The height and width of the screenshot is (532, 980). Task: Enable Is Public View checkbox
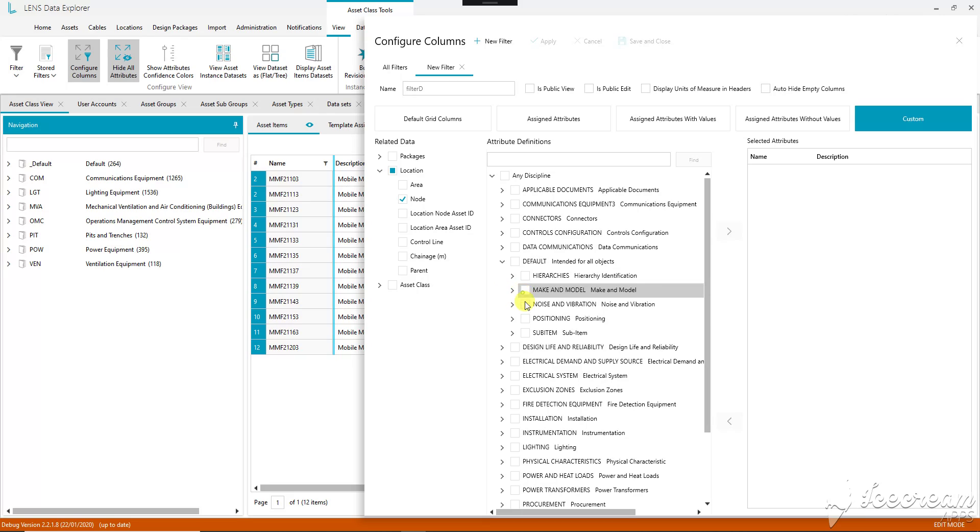[x=530, y=88]
